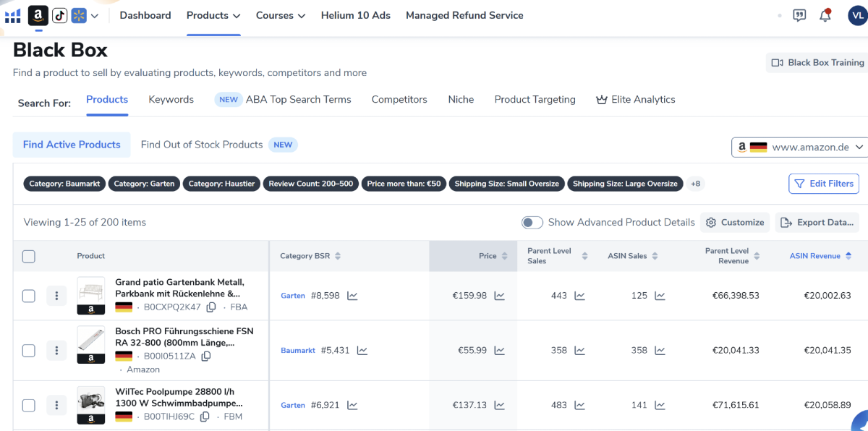The width and height of the screenshot is (868, 431).
Task: Open the Courses menu
Action: pyautogui.click(x=281, y=15)
